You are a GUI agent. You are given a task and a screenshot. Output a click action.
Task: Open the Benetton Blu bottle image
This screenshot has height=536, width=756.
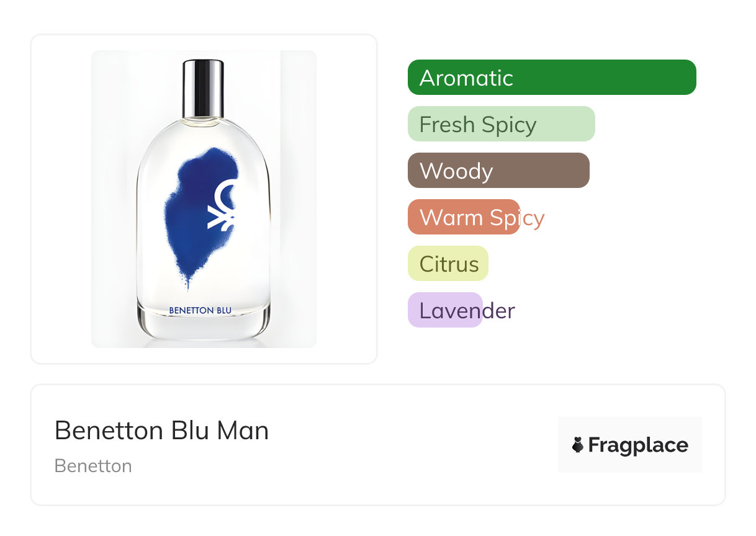pos(204,199)
